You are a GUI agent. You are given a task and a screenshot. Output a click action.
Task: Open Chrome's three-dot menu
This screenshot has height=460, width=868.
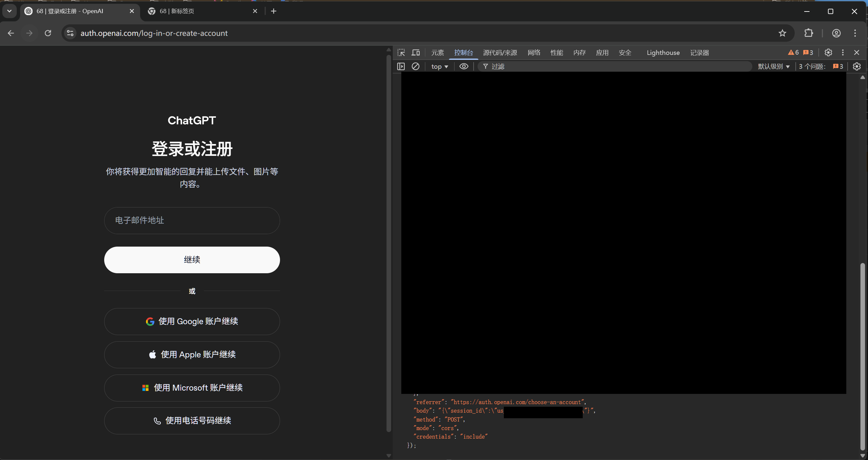[x=855, y=33]
